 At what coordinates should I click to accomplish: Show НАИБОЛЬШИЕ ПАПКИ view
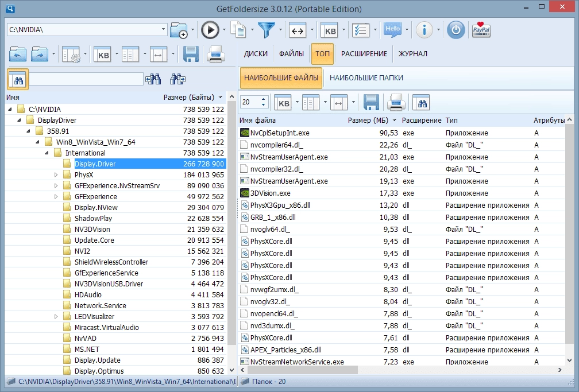pos(366,78)
